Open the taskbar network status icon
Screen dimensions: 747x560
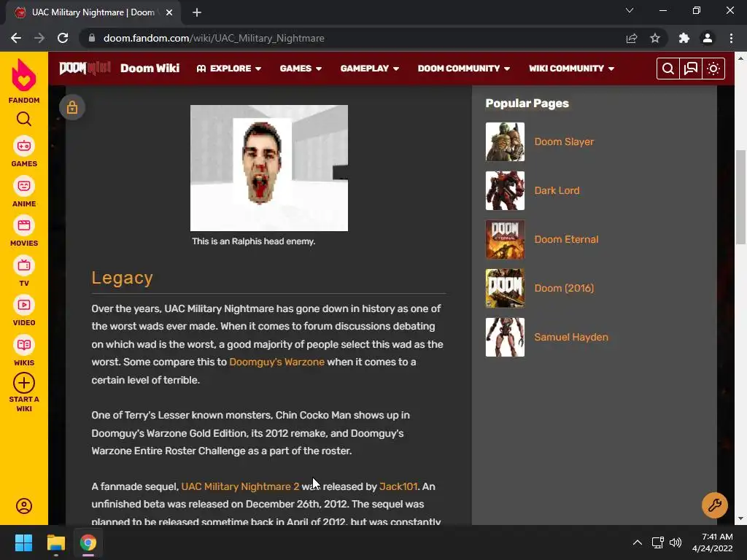[x=658, y=542]
